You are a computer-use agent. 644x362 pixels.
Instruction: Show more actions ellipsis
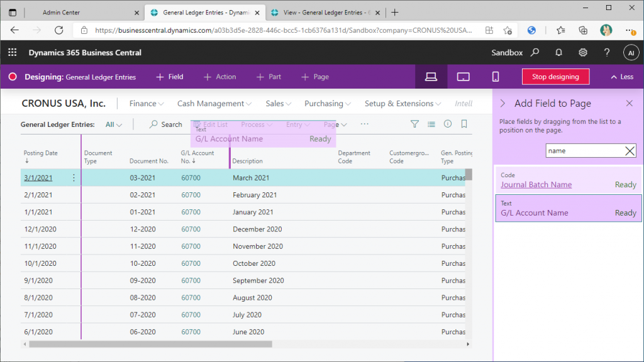click(364, 124)
